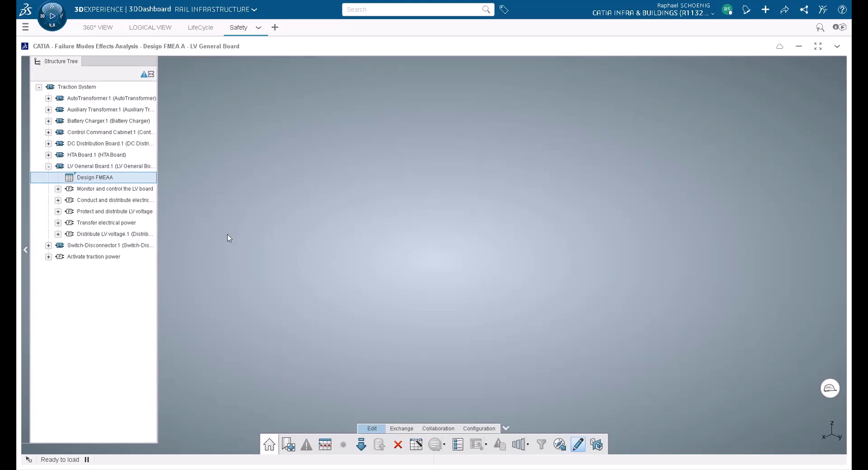Pause loading in the status bar
The image size is (868, 470).
click(x=87, y=460)
